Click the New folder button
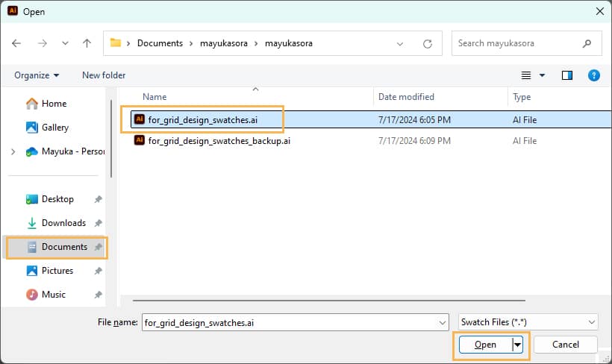Viewport: 612px width, 364px height. [104, 75]
